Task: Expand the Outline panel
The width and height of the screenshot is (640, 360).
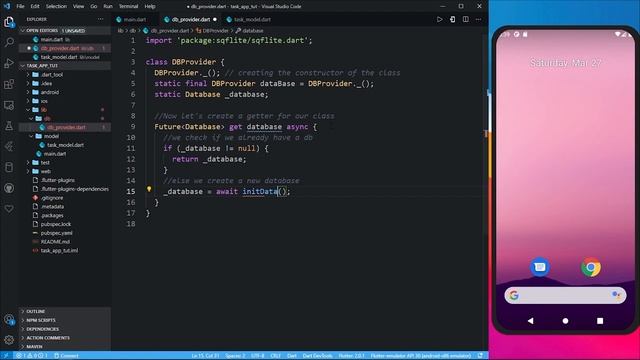Action: [x=64, y=311]
